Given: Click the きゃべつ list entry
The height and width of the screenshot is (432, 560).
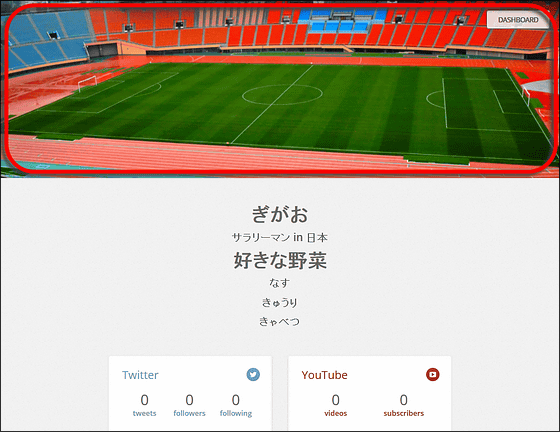Looking at the screenshot, I should tap(280, 321).
